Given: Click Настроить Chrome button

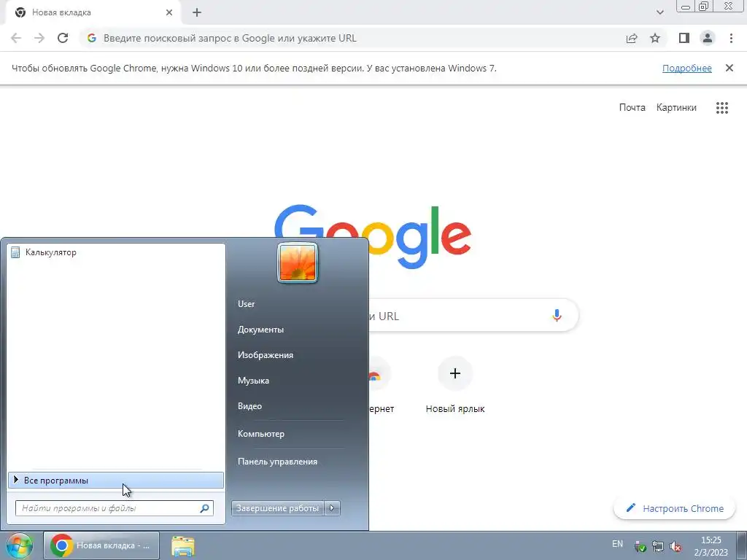Looking at the screenshot, I should point(675,508).
